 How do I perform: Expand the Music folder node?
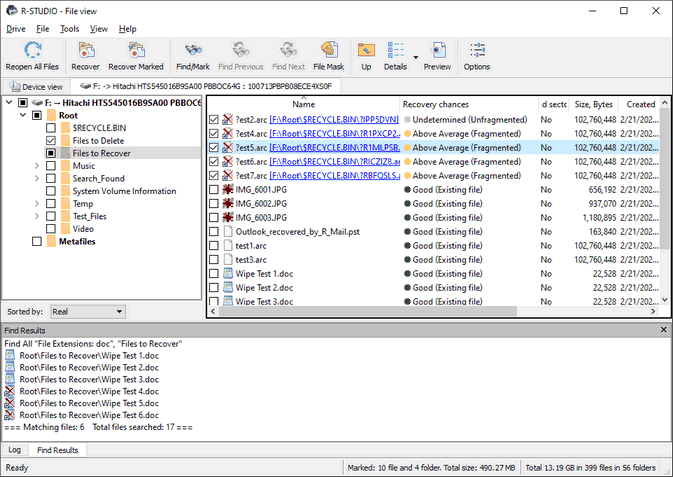tap(37, 166)
